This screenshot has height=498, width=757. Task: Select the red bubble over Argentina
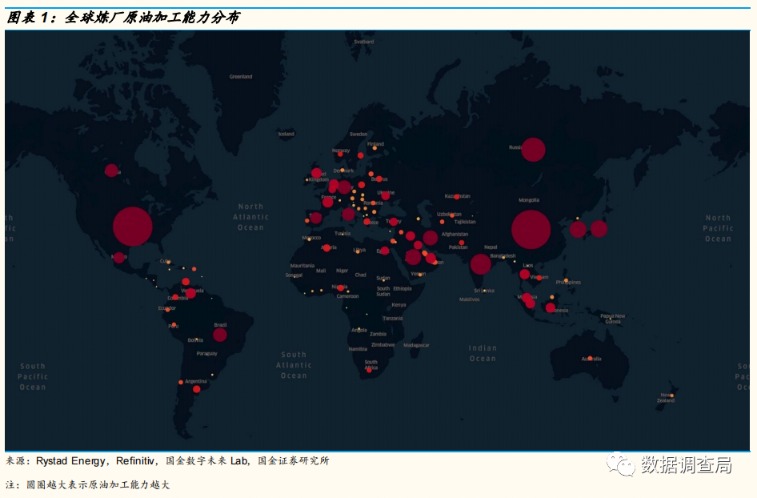tap(196, 388)
